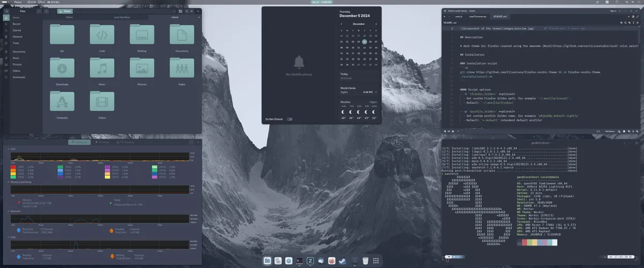Go back with the Files back arrow
The width and height of the screenshot is (644, 268).
46,11
